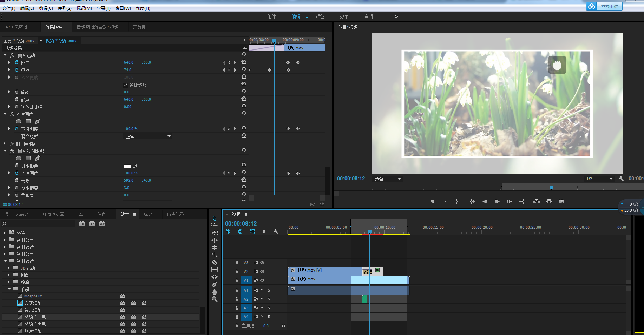Click the Export Frame camera icon

[561, 202]
